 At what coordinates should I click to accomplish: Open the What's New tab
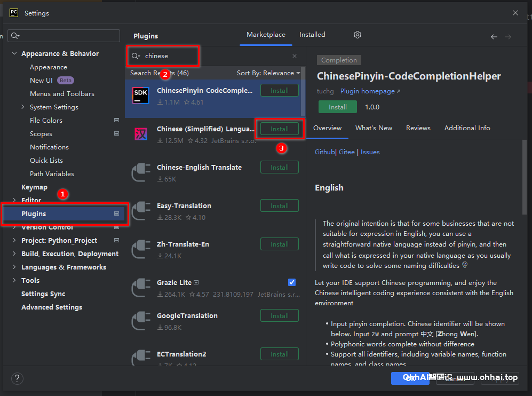point(374,128)
